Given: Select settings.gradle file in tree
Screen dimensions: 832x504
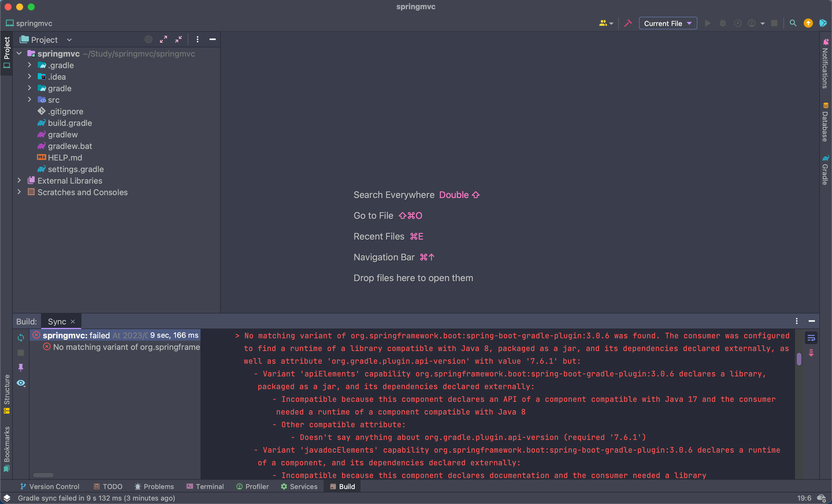Looking at the screenshot, I should [x=76, y=169].
